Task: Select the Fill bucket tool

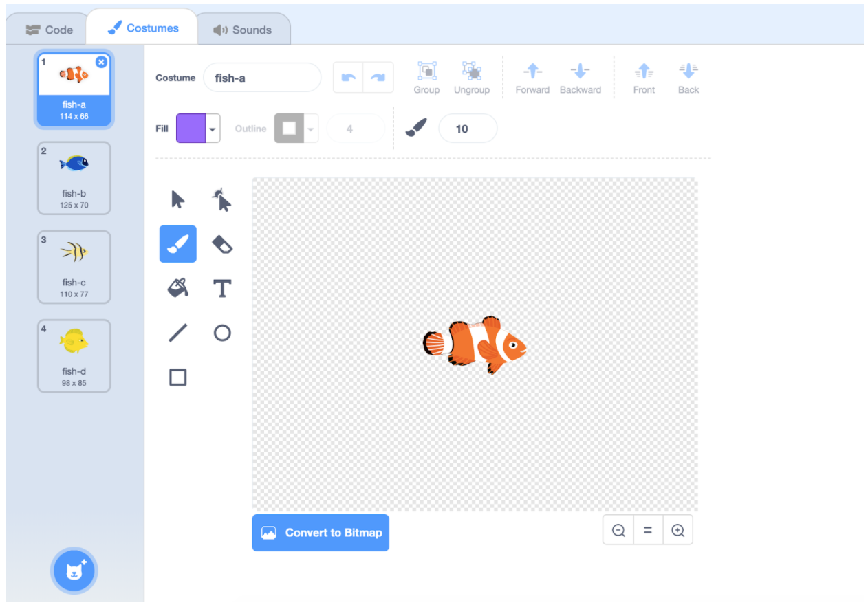Action: point(177,288)
